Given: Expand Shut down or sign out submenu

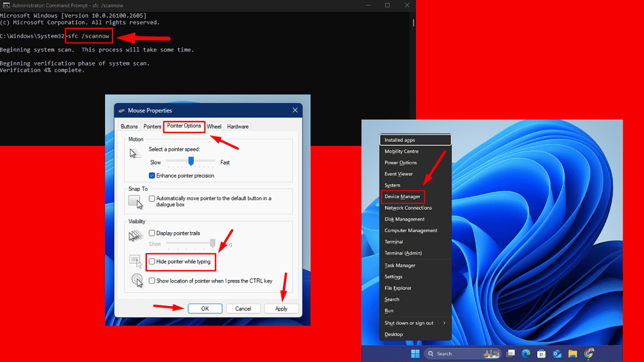Looking at the screenshot, I should [x=415, y=323].
